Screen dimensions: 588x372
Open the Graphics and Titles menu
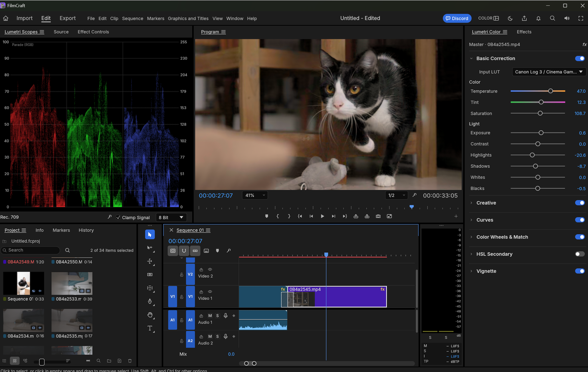[x=188, y=19]
